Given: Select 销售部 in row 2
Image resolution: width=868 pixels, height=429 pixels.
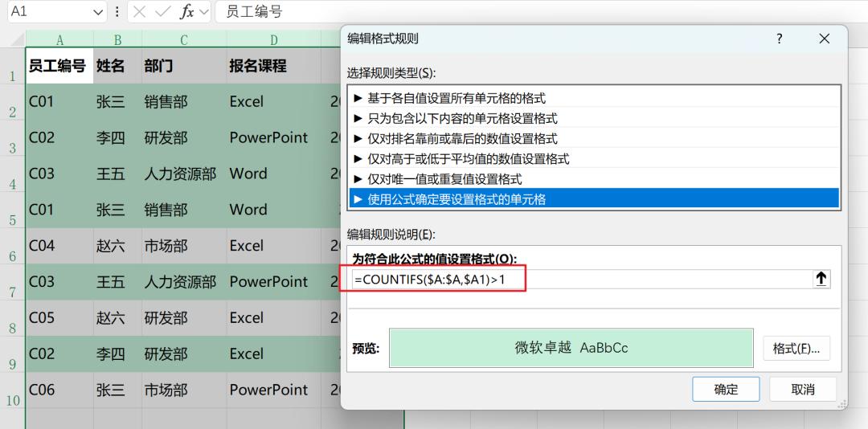Looking at the screenshot, I should (184, 102).
